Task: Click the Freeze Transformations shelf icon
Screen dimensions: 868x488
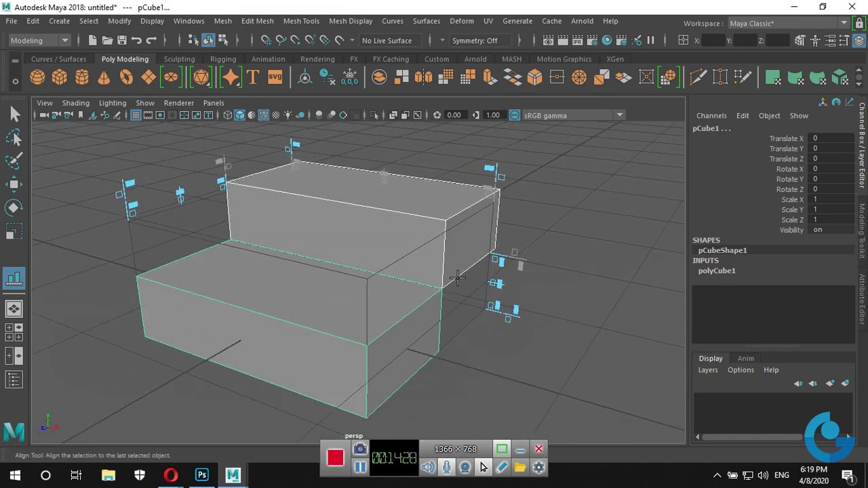Action: (x=349, y=77)
